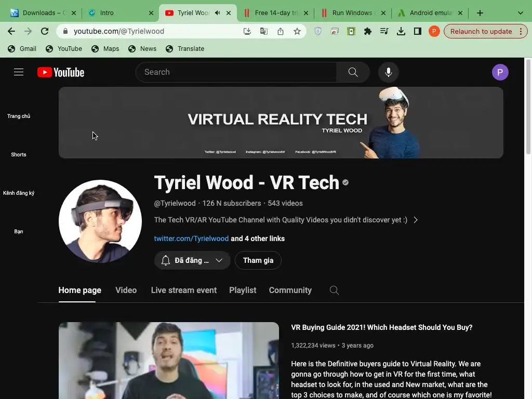This screenshot has height=399, width=532.
Task: Share this page via address bar icon
Action: pos(280,31)
